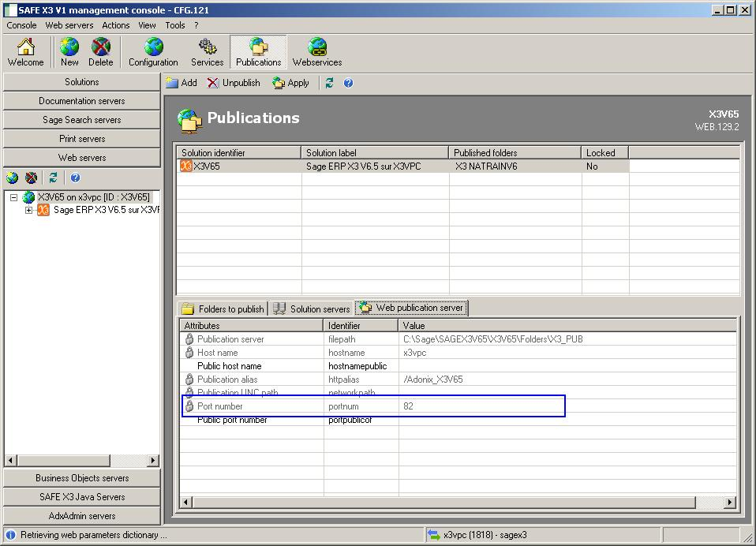
Task: Click remove web server icon in sidebar
Action: [x=32, y=178]
